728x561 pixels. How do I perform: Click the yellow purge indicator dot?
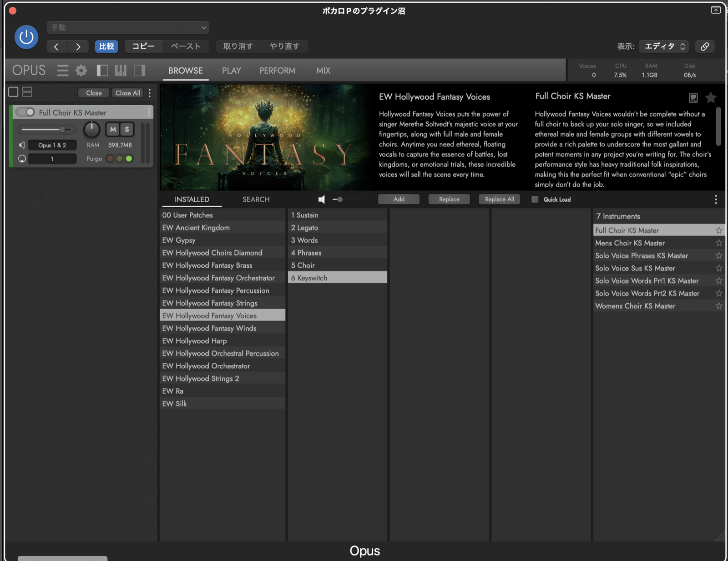coord(119,158)
